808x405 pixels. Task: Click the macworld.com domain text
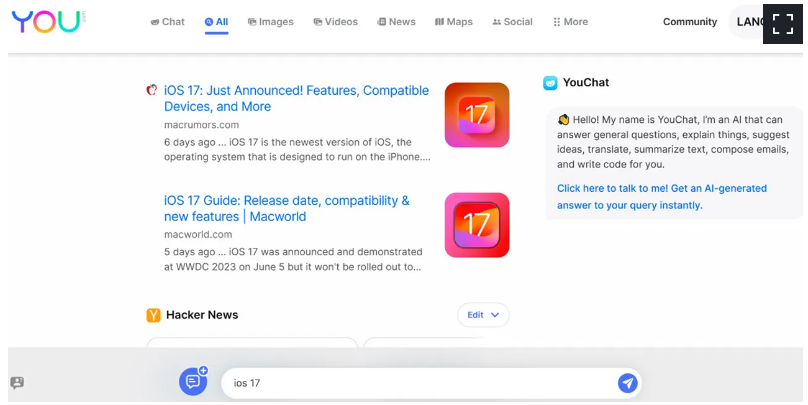(198, 234)
